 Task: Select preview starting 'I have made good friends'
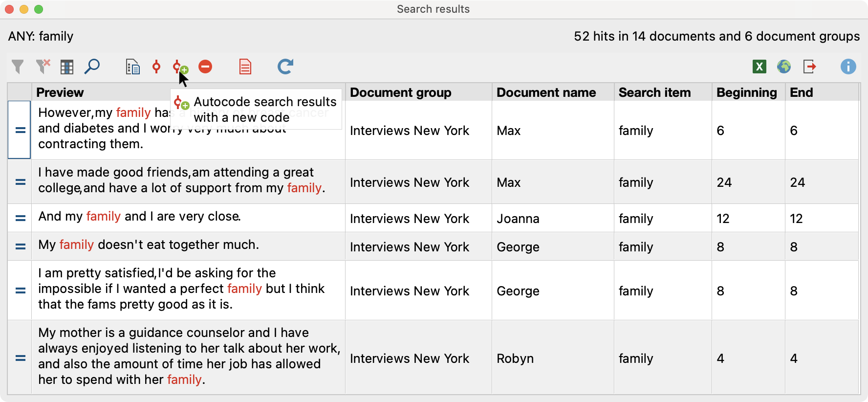(x=181, y=180)
